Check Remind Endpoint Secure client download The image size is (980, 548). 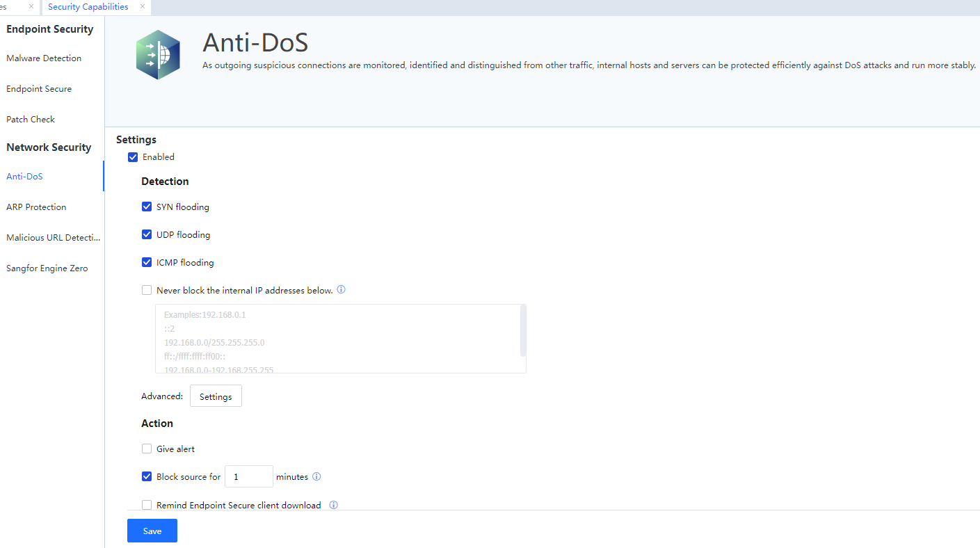[147, 505]
